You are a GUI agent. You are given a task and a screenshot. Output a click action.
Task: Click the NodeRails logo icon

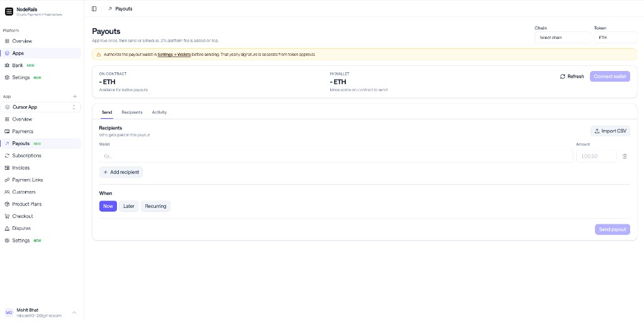(x=9, y=11)
